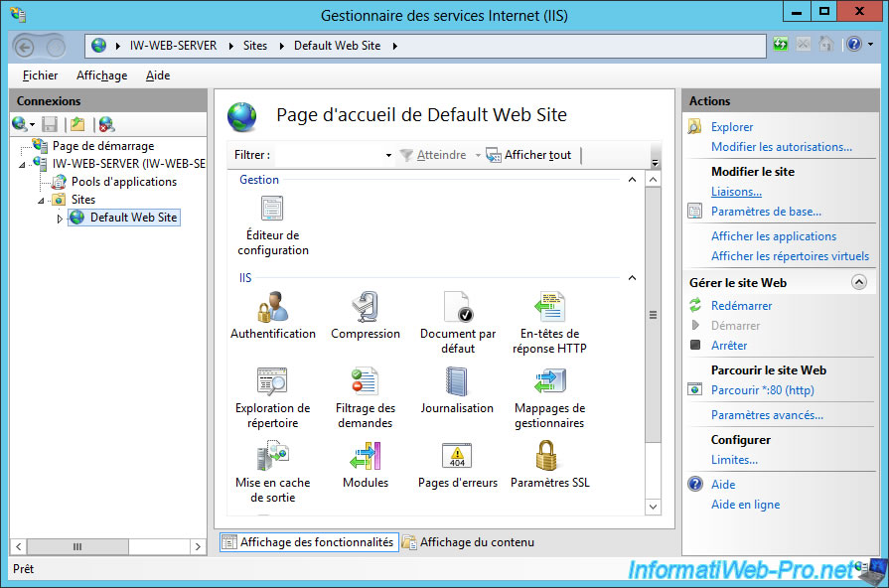Click Aide en ligne link
This screenshot has height=588, width=889.
coord(745,505)
